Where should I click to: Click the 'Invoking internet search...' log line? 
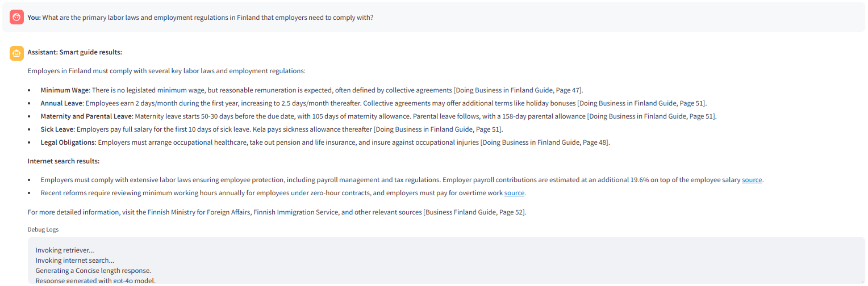pyautogui.click(x=75, y=260)
